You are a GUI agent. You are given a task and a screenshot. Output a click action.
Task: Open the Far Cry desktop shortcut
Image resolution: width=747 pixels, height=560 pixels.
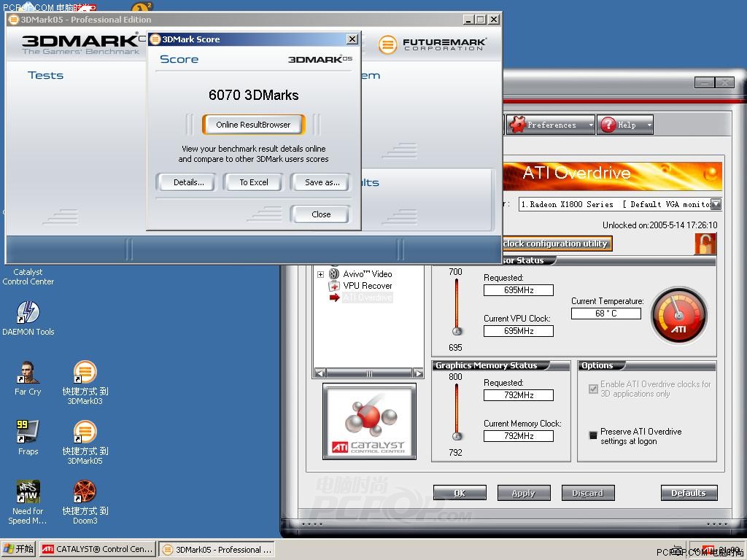[x=28, y=373]
